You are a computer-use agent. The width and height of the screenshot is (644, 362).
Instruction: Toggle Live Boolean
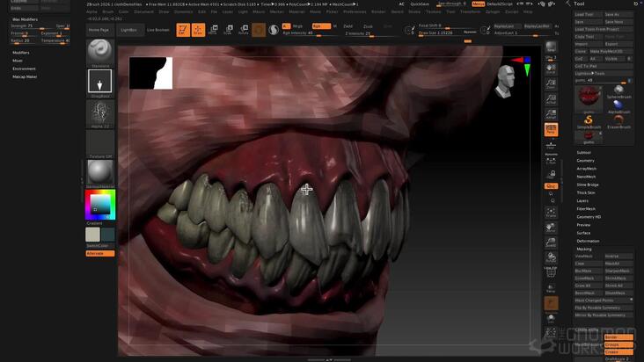coord(158,30)
